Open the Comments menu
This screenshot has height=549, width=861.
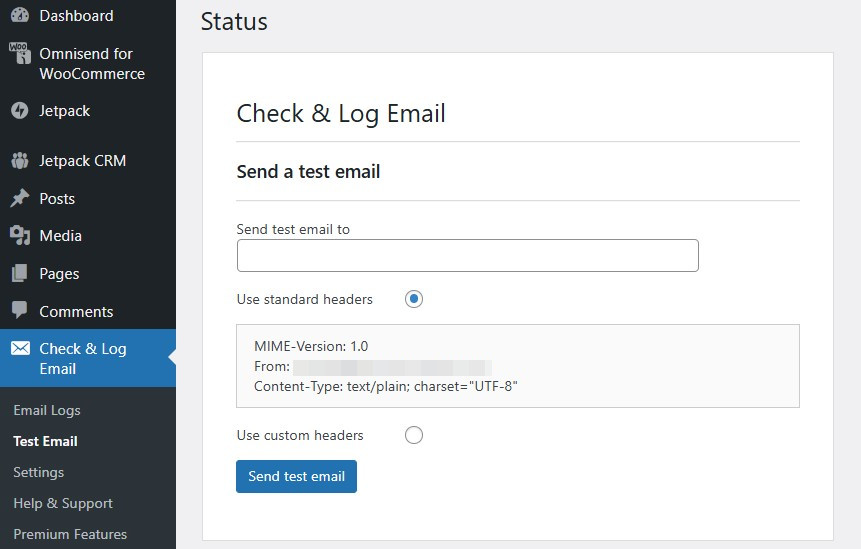[76, 312]
